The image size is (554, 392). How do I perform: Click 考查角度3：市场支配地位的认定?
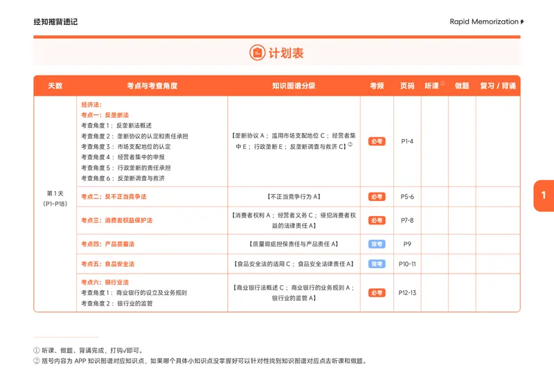coord(126,147)
